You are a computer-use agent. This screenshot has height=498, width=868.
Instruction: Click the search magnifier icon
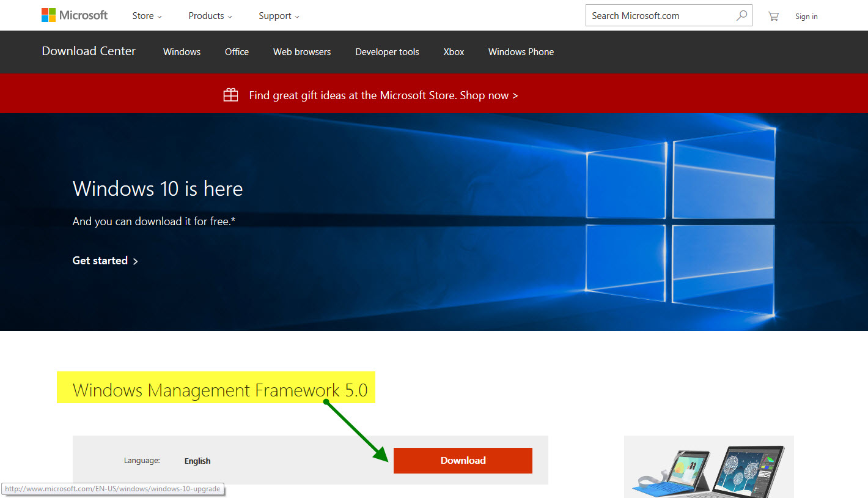[741, 16]
